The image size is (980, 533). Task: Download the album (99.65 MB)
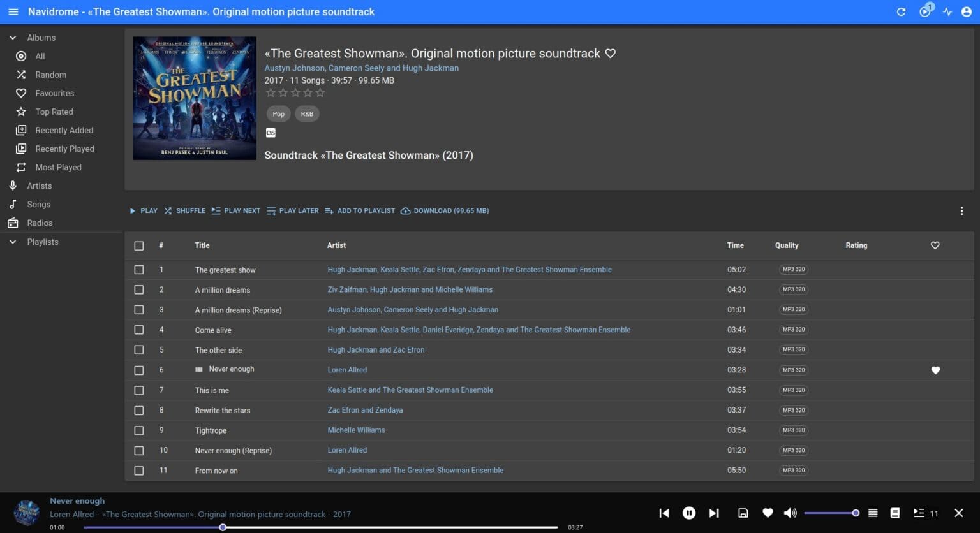[445, 210]
